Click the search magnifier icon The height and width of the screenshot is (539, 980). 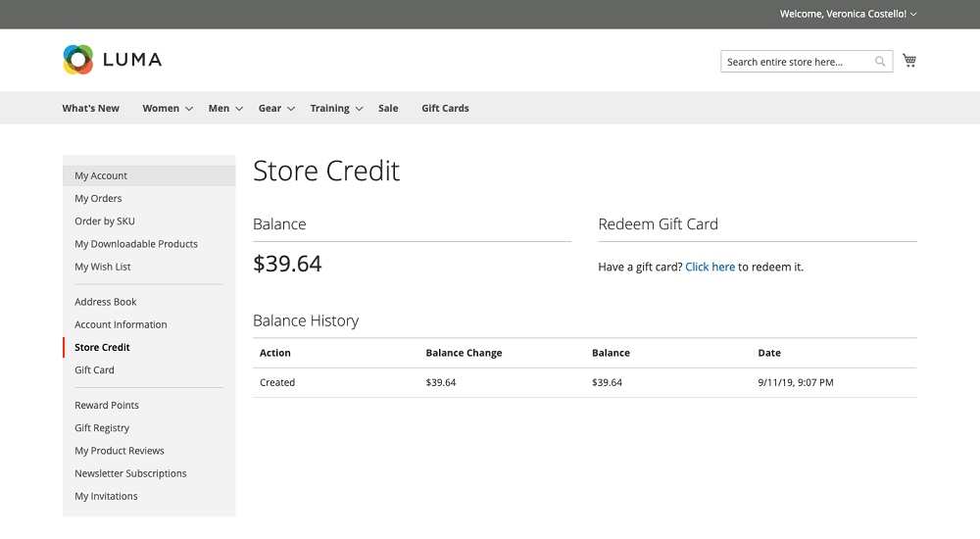point(880,62)
